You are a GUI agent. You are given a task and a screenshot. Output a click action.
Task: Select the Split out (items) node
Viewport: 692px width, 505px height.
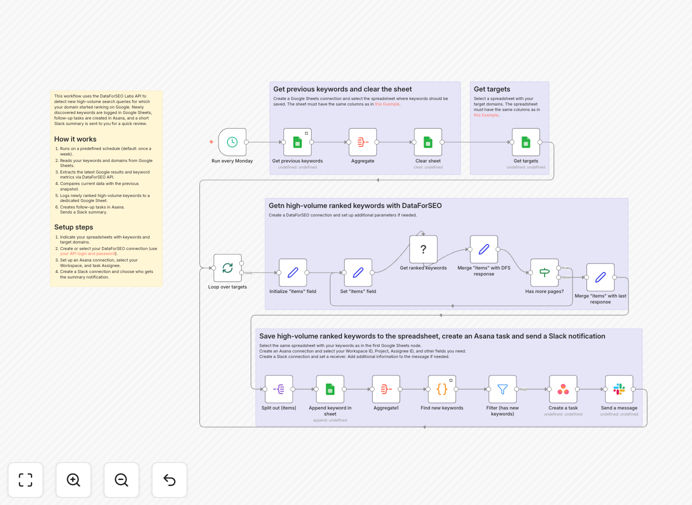pos(279,389)
